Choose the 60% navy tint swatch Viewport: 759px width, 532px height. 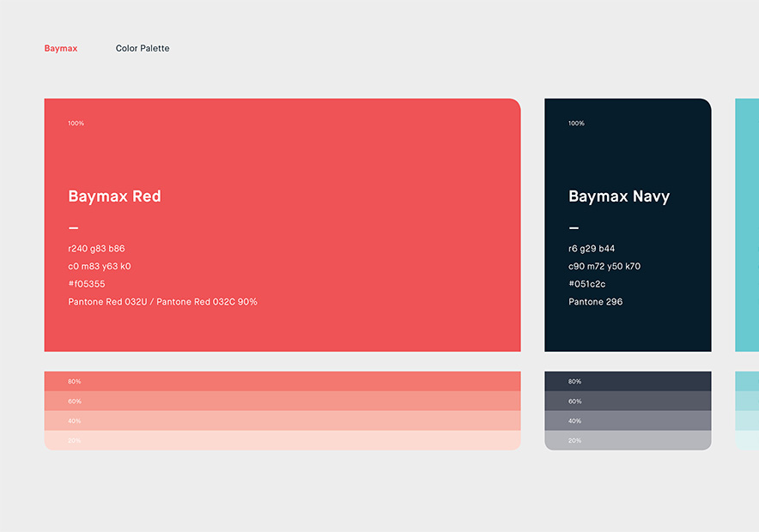click(x=628, y=401)
